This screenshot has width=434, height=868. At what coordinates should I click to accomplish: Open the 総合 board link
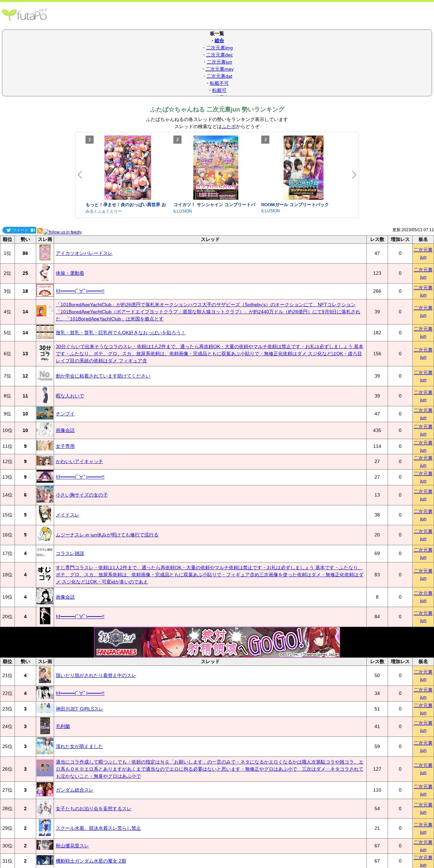(219, 41)
